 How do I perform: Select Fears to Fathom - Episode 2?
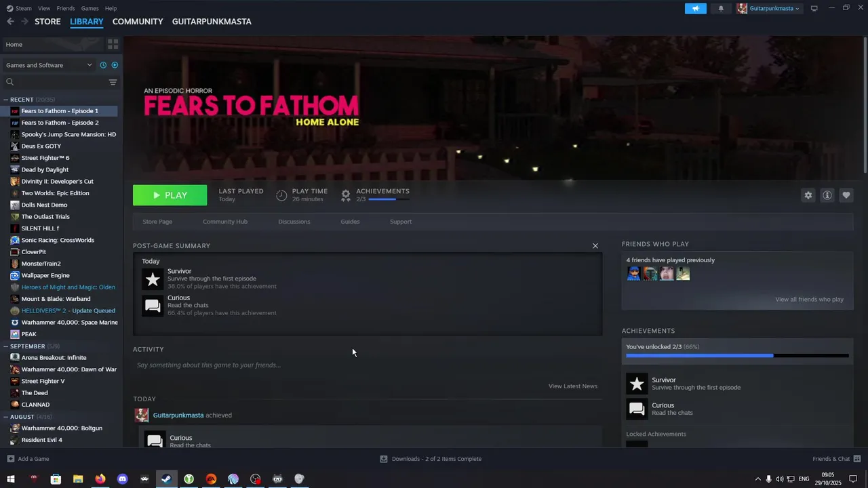pos(60,123)
